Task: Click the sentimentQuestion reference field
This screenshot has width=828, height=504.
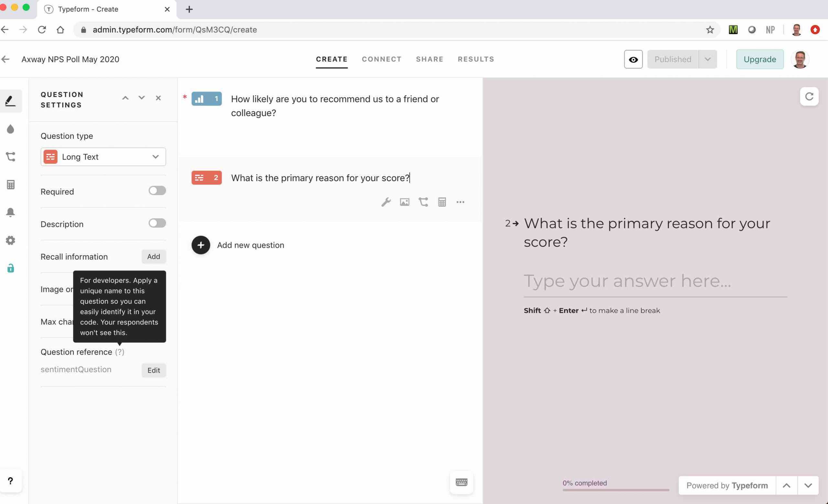Action: tap(76, 369)
